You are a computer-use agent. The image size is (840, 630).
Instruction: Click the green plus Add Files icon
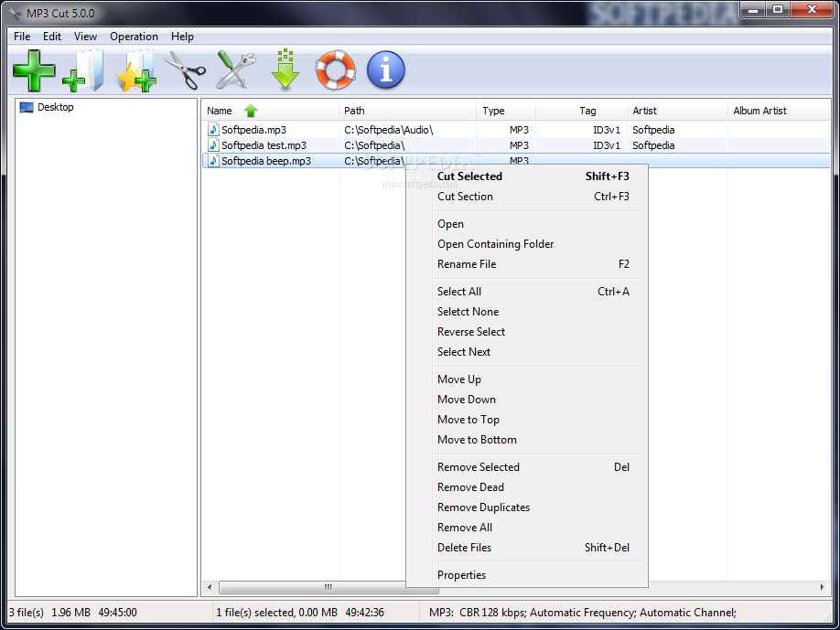[x=34, y=70]
